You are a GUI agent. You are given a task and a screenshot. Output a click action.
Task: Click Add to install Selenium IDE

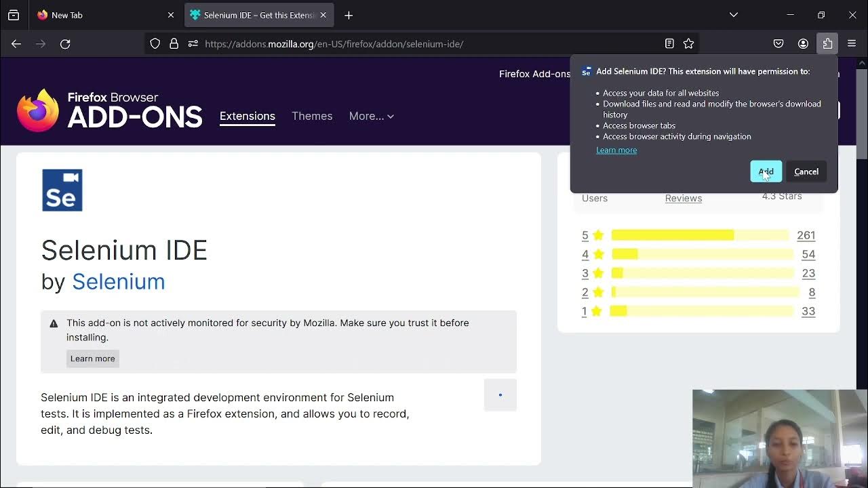766,171
